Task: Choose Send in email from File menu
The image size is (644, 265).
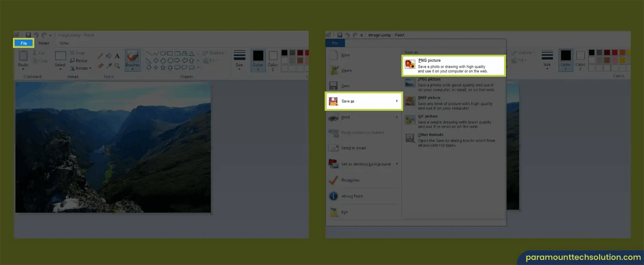Action: point(364,148)
